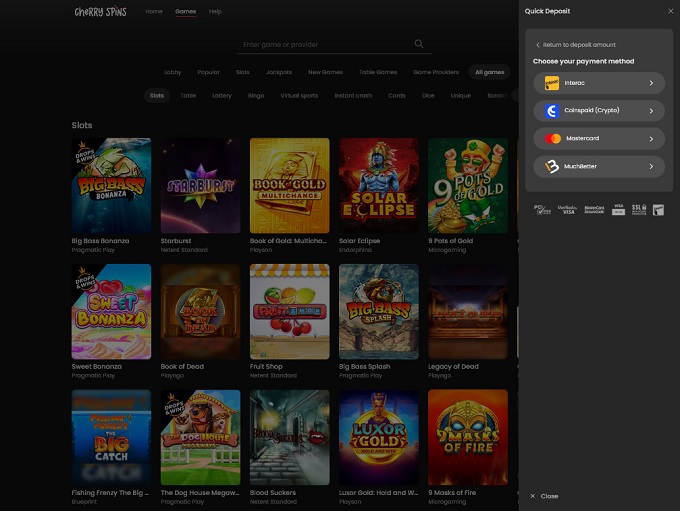Viewport: 680px width, 511px height.
Task: Click the Cherry Spins logo
Action: (100, 12)
